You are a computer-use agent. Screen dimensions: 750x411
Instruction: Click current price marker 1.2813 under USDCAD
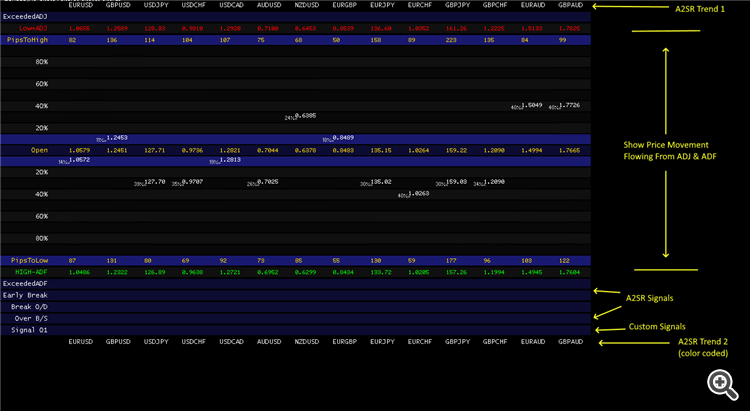(230, 160)
